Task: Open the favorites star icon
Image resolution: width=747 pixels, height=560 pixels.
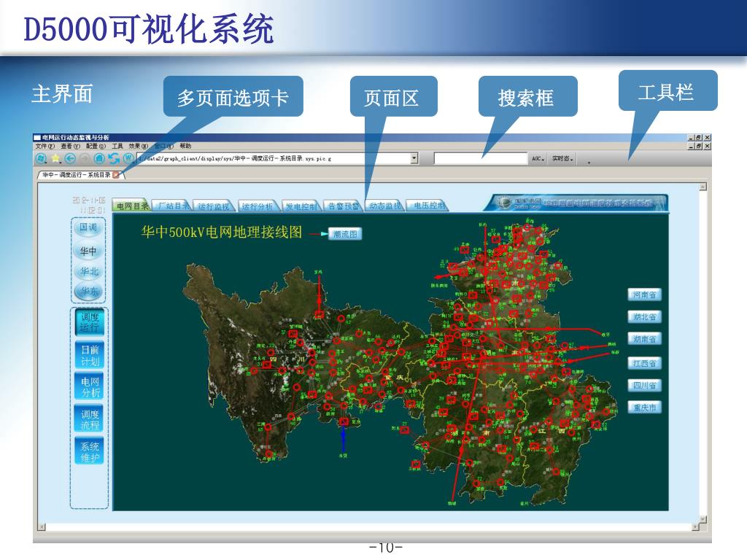Action: (55, 158)
